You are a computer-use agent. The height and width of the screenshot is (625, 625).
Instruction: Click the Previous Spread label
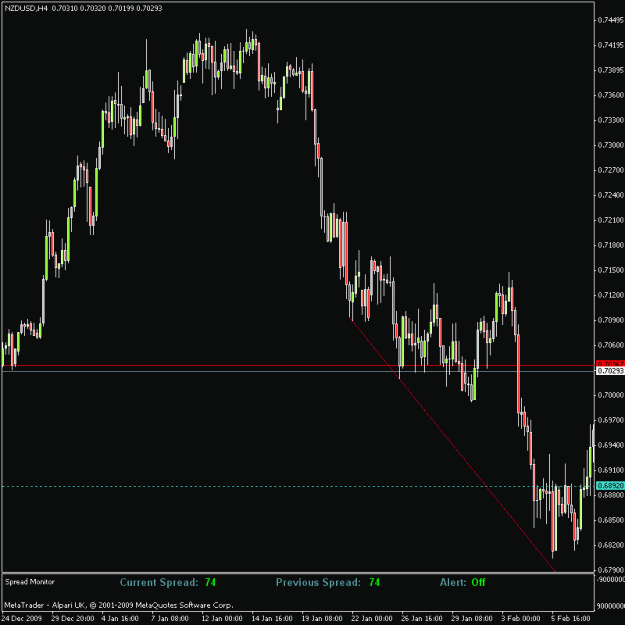(x=318, y=582)
